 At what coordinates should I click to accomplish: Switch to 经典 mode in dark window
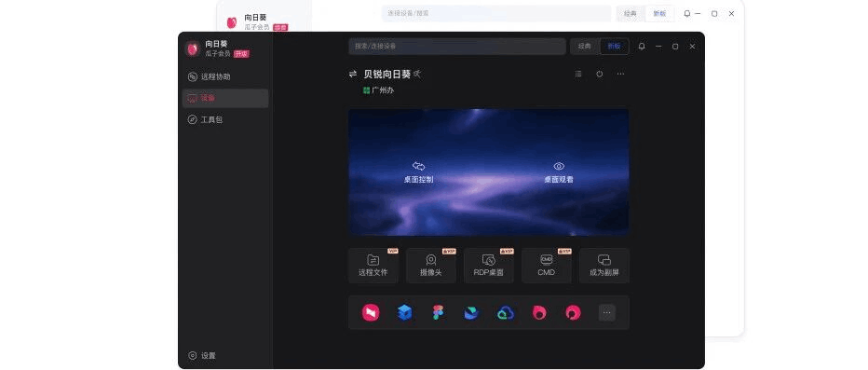pyautogui.click(x=585, y=47)
